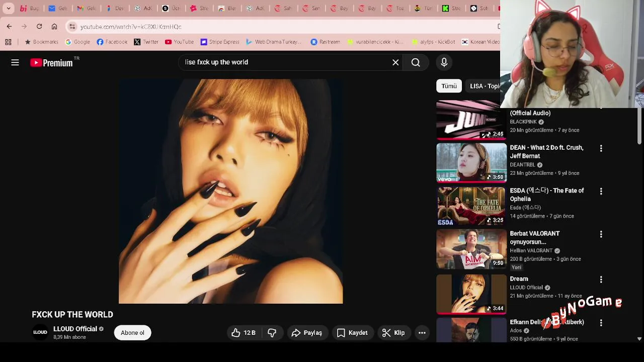The height and width of the screenshot is (362, 644).
Task: Subscribe using the Abone ol button
Action: click(132, 333)
